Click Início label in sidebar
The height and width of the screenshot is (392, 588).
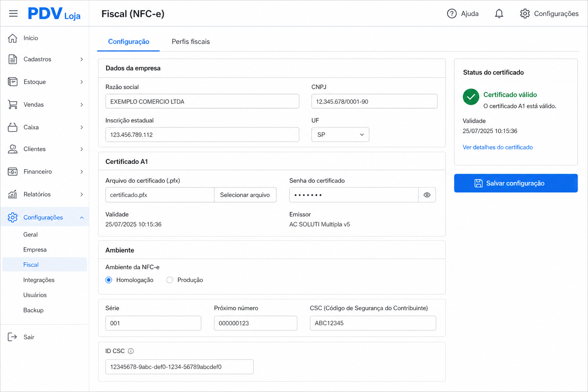tap(31, 38)
